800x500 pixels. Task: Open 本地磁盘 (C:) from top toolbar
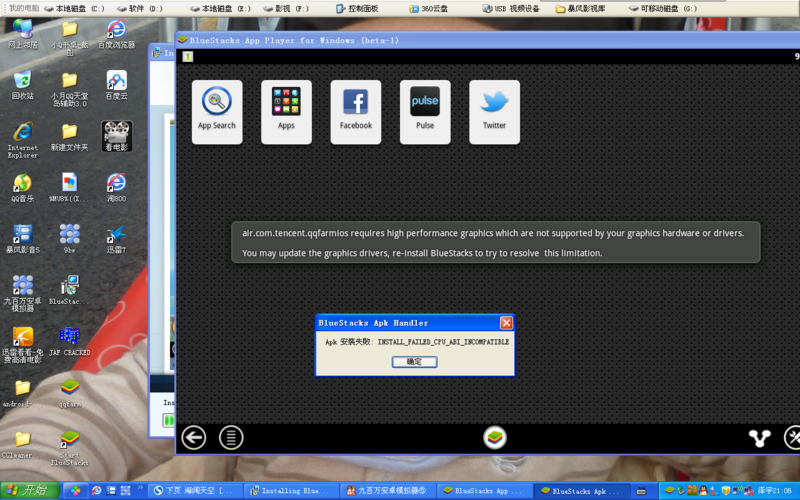(x=75, y=8)
